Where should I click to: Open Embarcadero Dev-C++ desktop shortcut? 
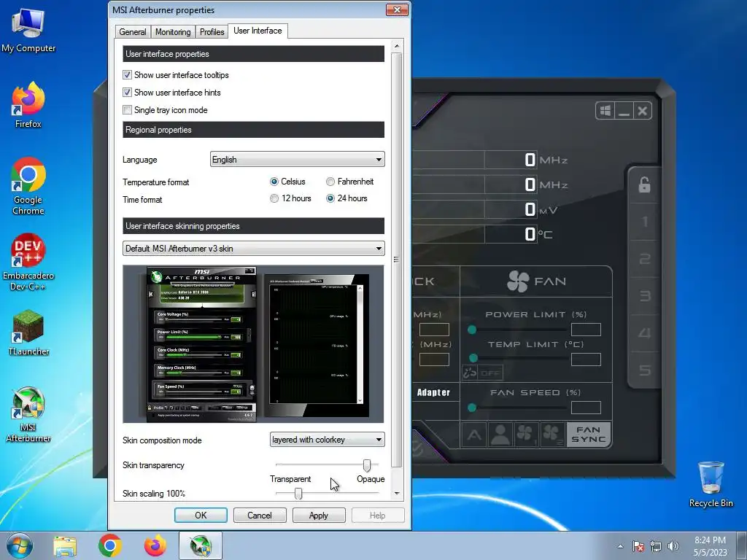(28, 262)
